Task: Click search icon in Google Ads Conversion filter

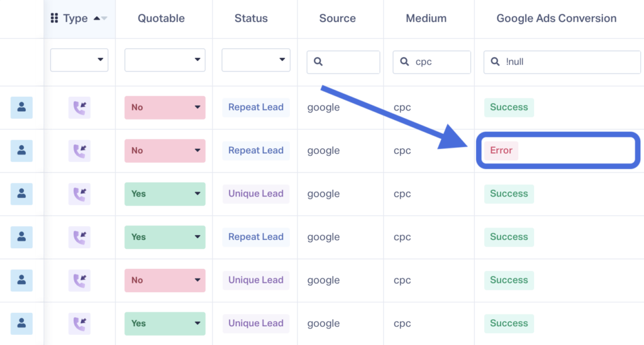Action: tap(496, 62)
